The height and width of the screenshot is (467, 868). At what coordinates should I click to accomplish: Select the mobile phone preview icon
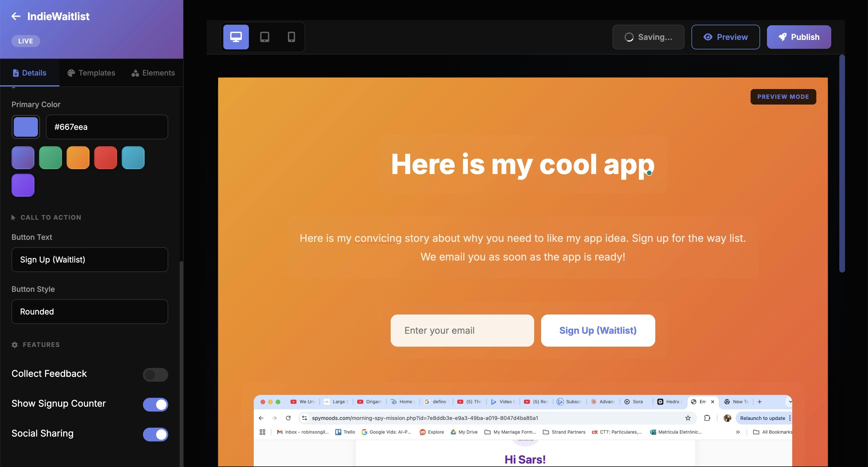(291, 37)
